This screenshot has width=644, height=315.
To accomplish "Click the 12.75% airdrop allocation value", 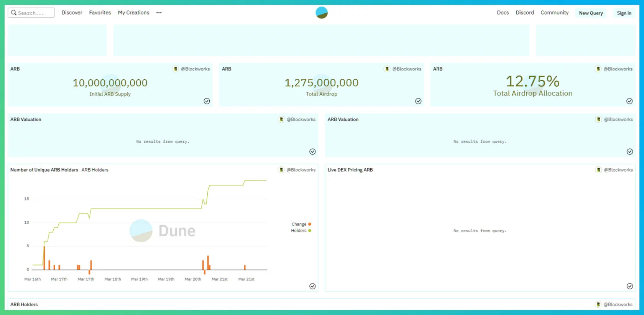I will point(532,81).
